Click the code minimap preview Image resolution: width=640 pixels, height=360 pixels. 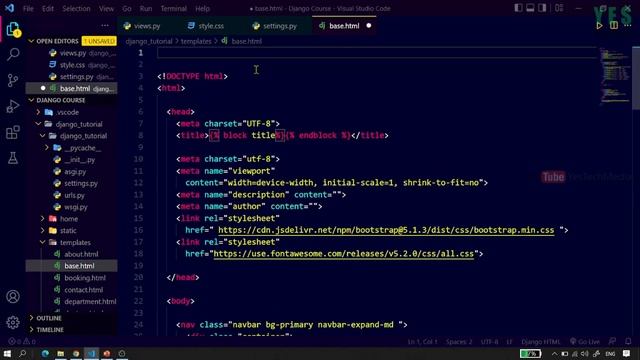tap(615, 76)
